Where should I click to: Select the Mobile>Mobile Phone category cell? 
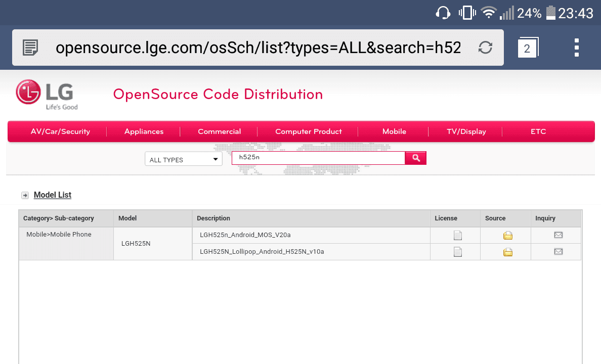[66, 244]
